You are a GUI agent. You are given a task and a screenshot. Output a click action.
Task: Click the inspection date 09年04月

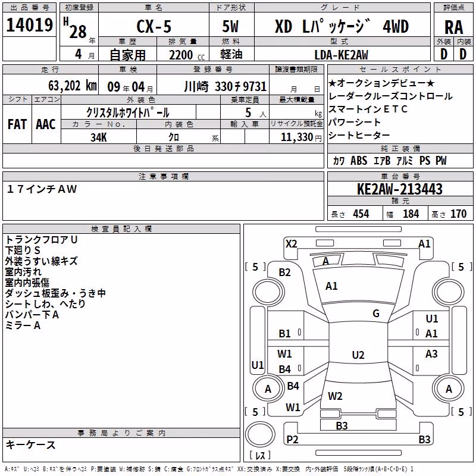130,87
